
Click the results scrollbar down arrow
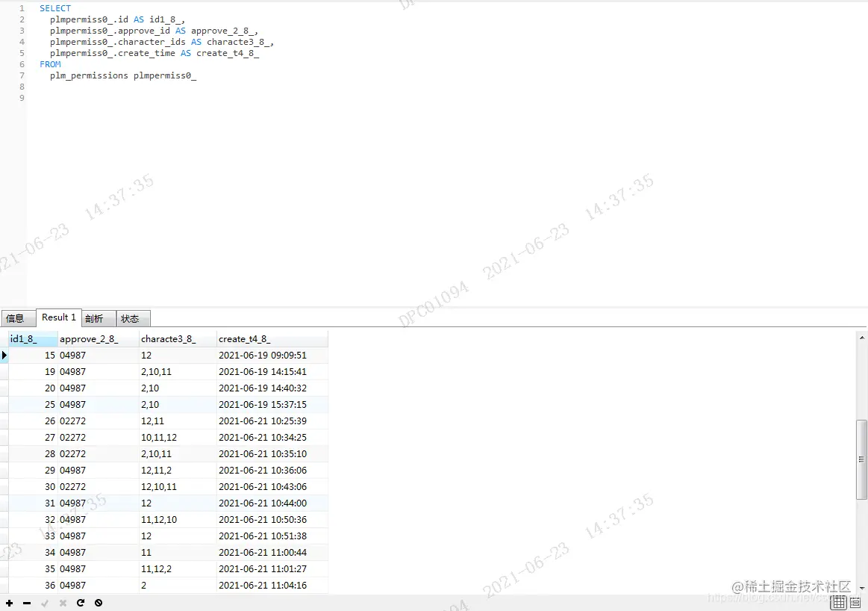861,589
